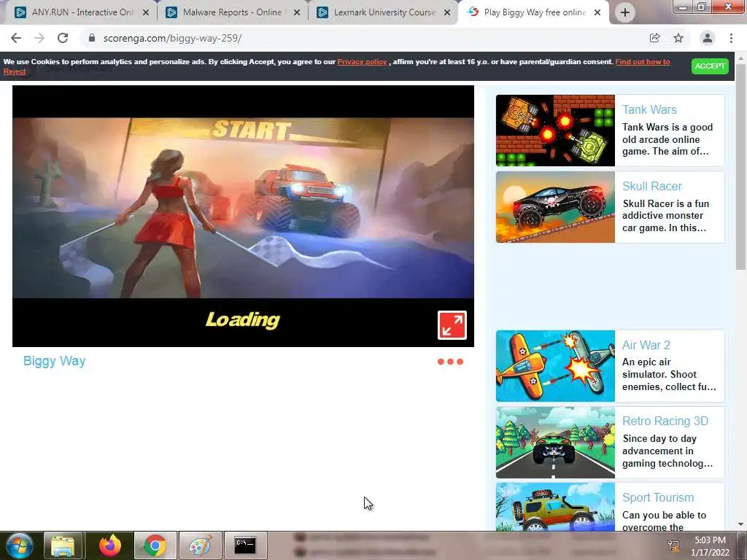Open the Windows Start menu
747x560 pixels.
19,545
